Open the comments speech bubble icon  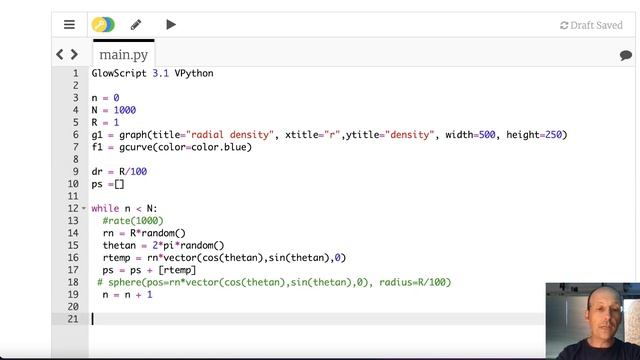tap(625, 55)
